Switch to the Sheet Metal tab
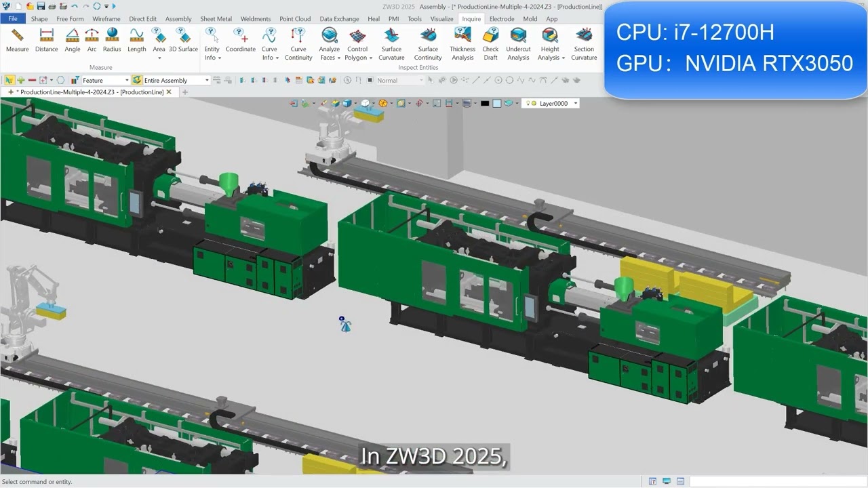The height and width of the screenshot is (488, 868). (216, 19)
